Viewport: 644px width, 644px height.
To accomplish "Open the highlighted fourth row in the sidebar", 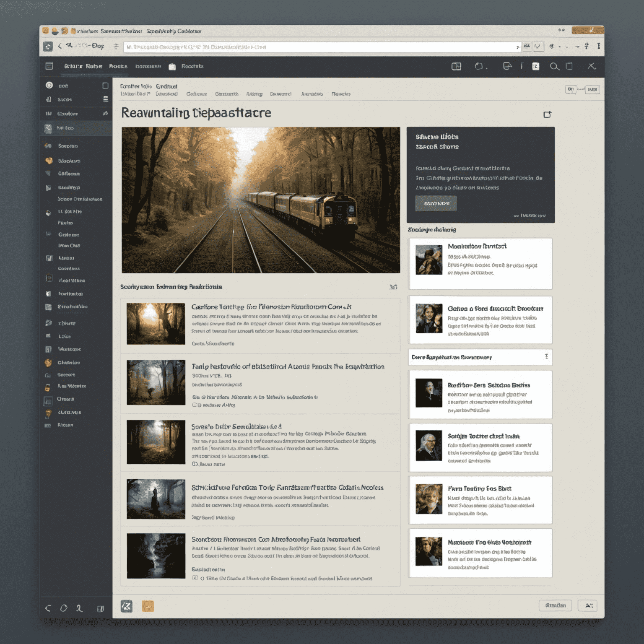I will coord(76,128).
